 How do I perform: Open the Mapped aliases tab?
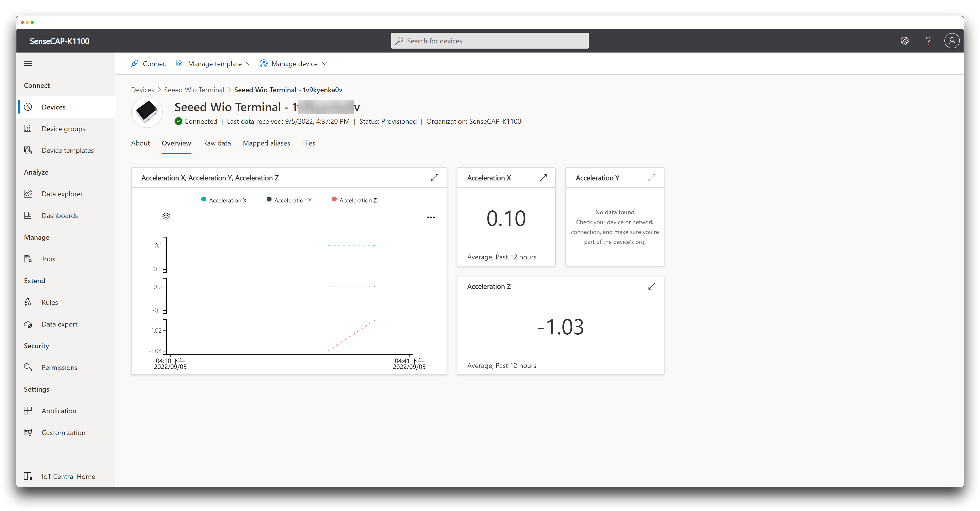(x=266, y=143)
